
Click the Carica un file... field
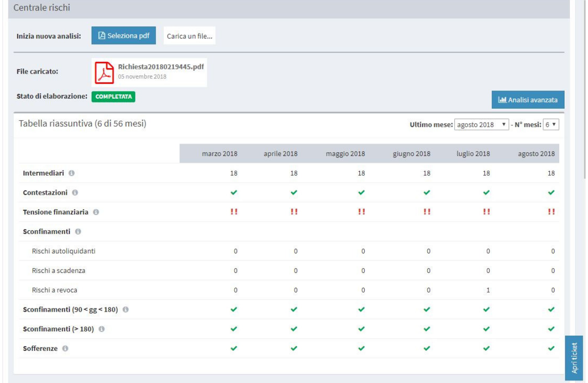pos(189,36)
